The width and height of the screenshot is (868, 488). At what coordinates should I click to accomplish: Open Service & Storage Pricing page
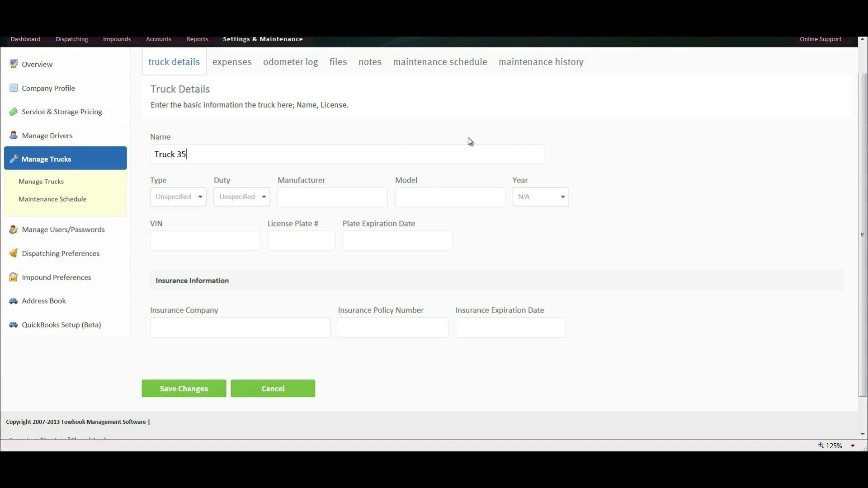pos(62,112)
